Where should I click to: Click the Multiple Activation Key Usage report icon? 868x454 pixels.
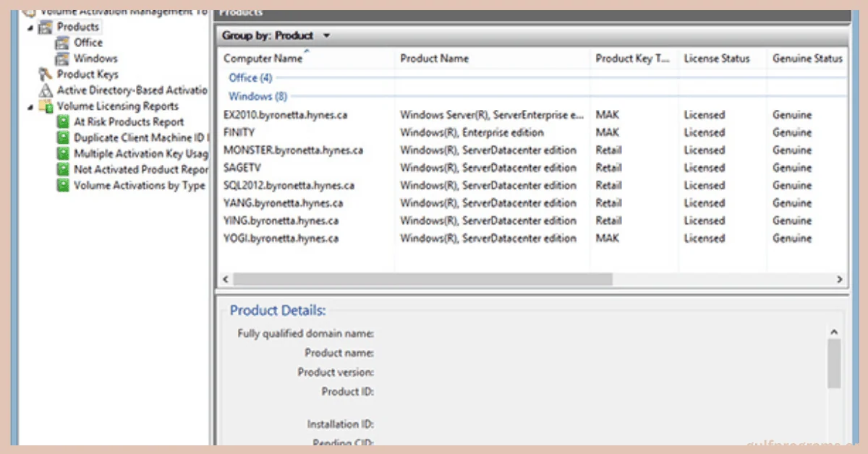63,154
